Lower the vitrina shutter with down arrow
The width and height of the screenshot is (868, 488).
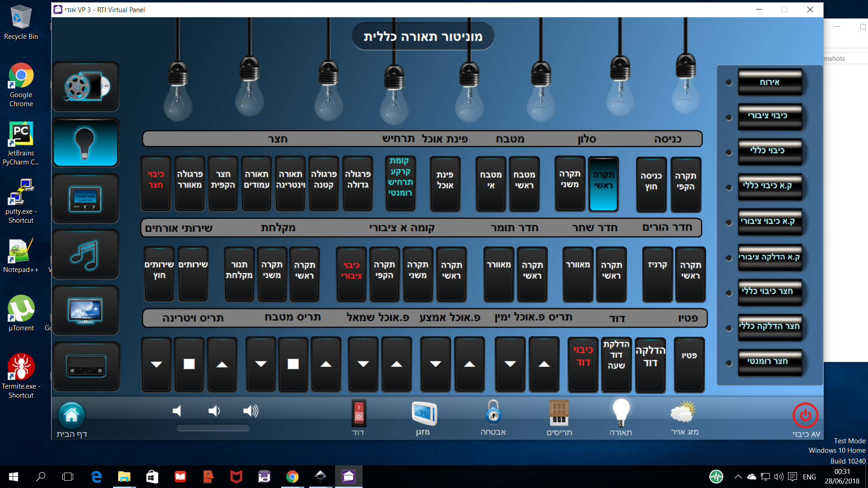(x=156, y=364)
